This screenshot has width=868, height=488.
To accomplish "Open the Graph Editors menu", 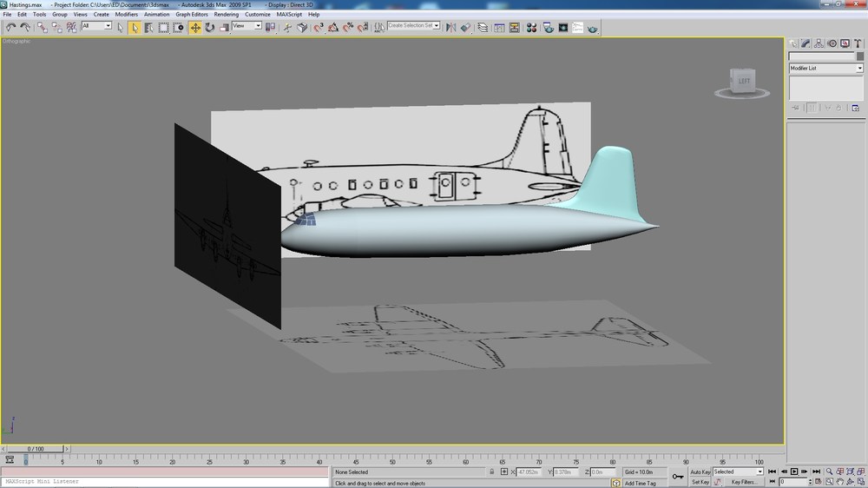I will tap(192, 15).
